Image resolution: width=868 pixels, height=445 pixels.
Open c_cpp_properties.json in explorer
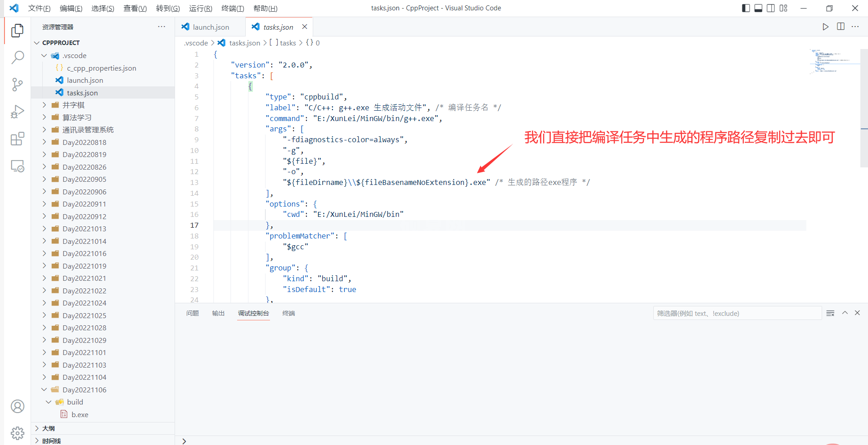(103, 68)
